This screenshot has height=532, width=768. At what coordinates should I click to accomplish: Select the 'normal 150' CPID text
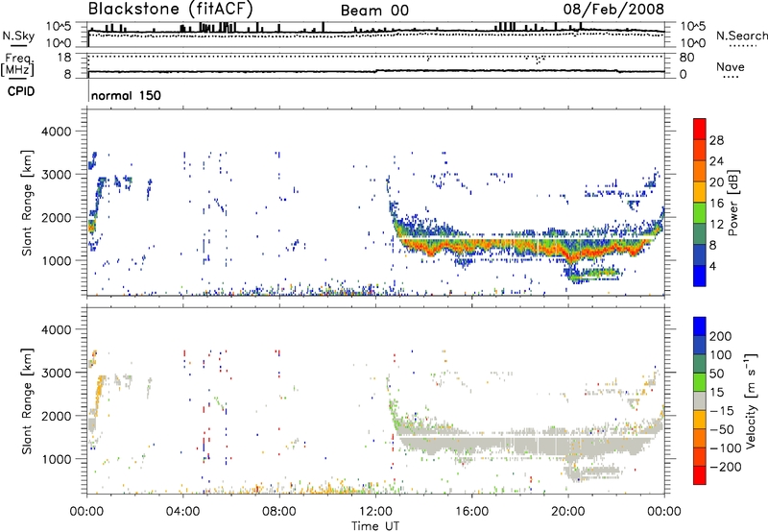click(126, 95)
